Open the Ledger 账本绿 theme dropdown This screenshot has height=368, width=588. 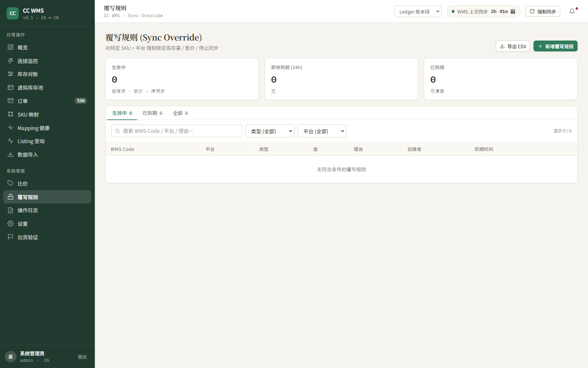point(418,11)
